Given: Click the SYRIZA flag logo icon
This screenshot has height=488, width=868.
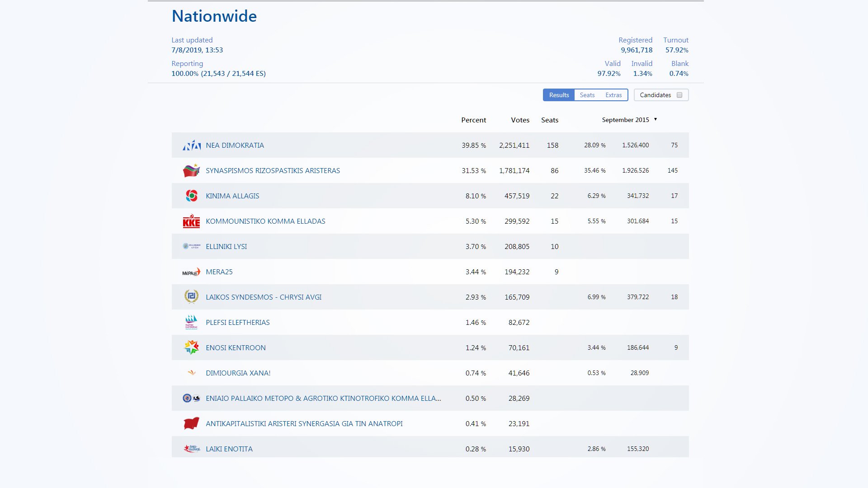Looking at the screenshot, I should tap(191, 170).
